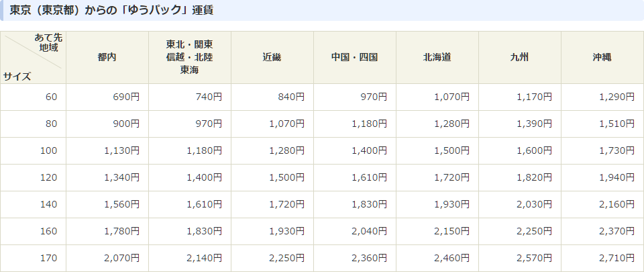Click the あて先地域 label in the corner cell
644x272 pixels.
48,43
